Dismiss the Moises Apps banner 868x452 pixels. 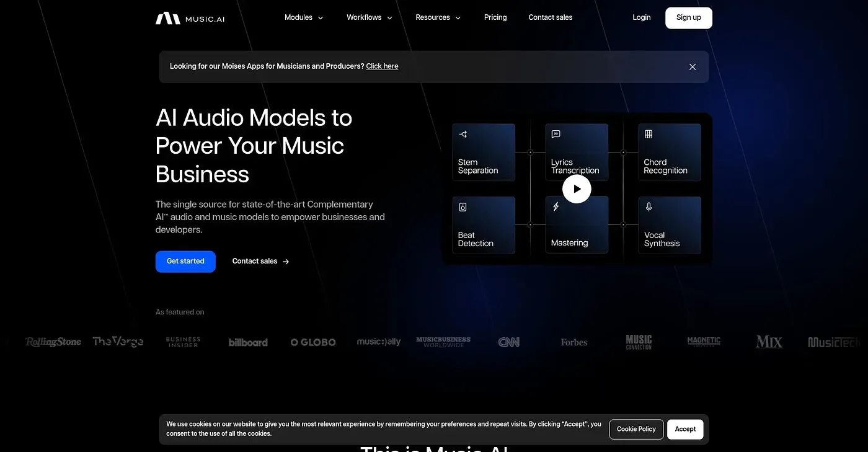[x=693, y=67]
